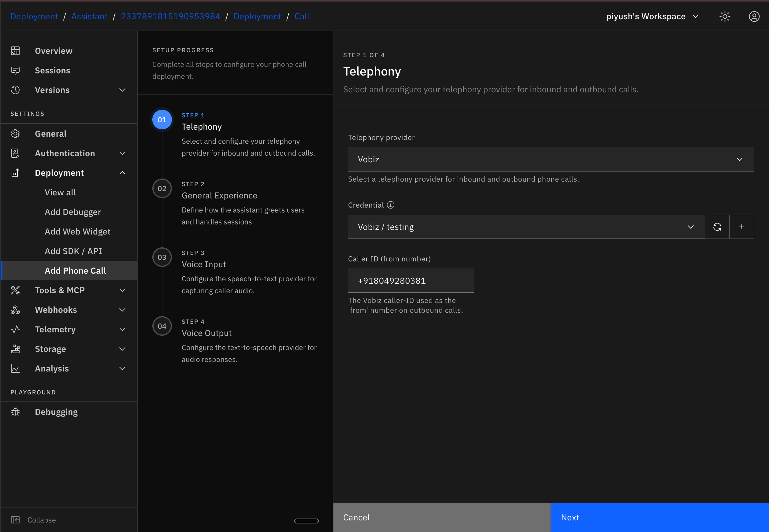The width and height of the screenshot is (769, 532).
Task: Click the Analysis chart icon
Action: click(15, 368)
